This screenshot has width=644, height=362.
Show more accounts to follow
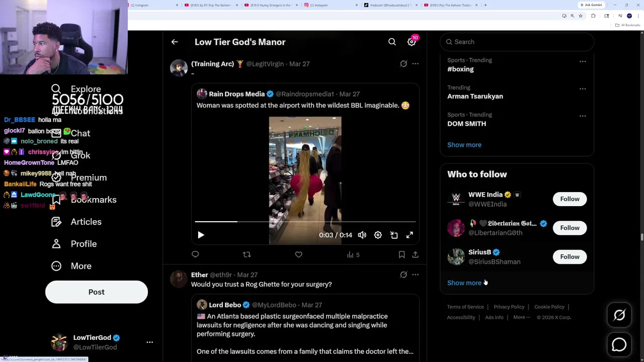[464, 283]
